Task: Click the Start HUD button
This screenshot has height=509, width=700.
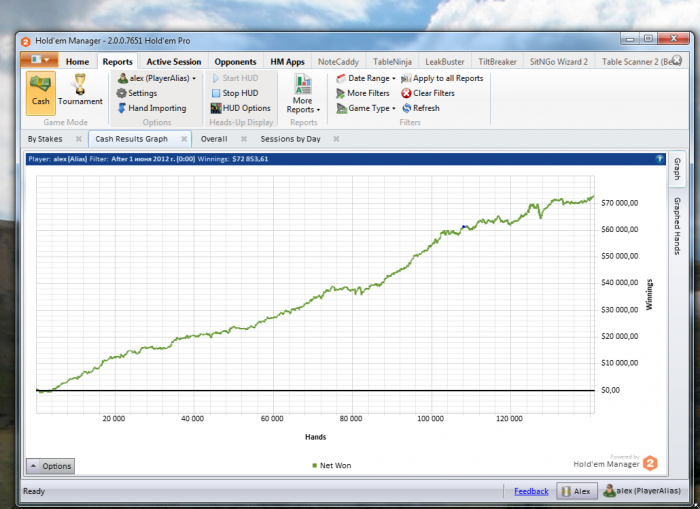Action: (235, 78)
